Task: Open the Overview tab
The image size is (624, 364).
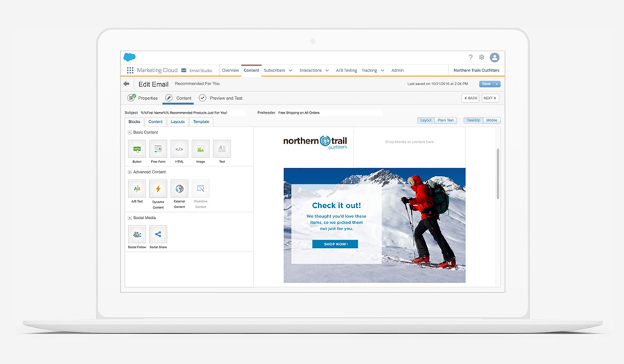Action: click(230, 71)
